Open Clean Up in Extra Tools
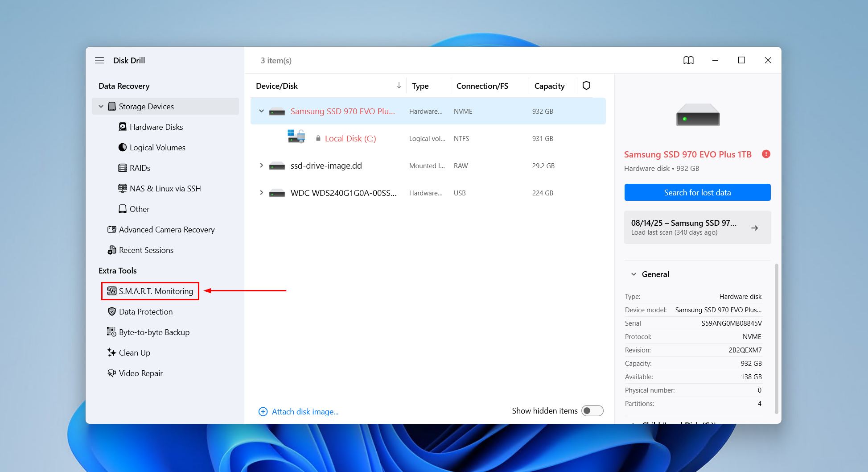Image resolution: width=868 pixels, height=472 pixels. [x=135, y=352]
